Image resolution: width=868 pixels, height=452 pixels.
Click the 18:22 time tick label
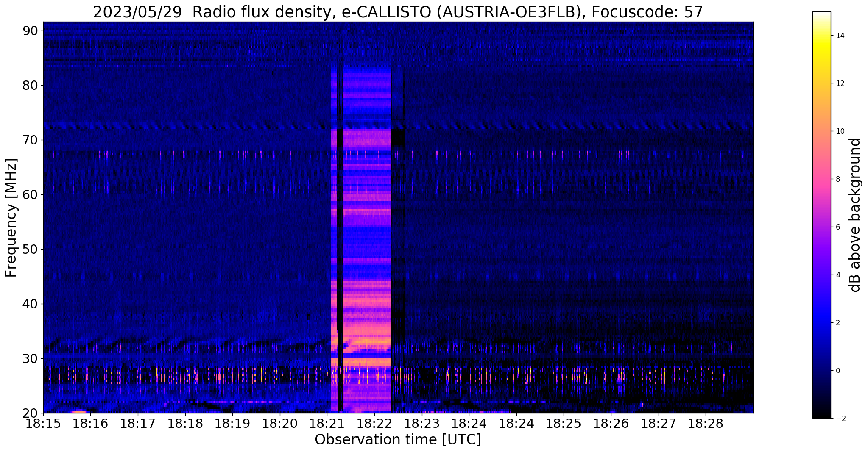point(374,424)
